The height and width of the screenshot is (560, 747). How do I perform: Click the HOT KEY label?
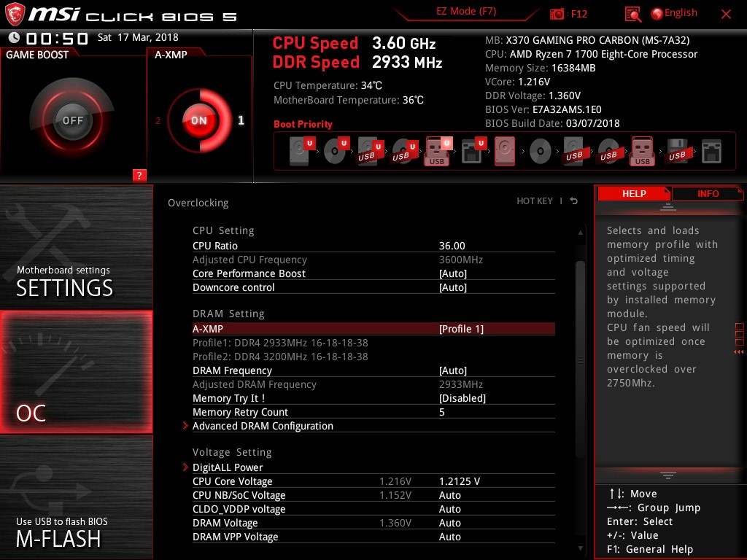(535, 201)
